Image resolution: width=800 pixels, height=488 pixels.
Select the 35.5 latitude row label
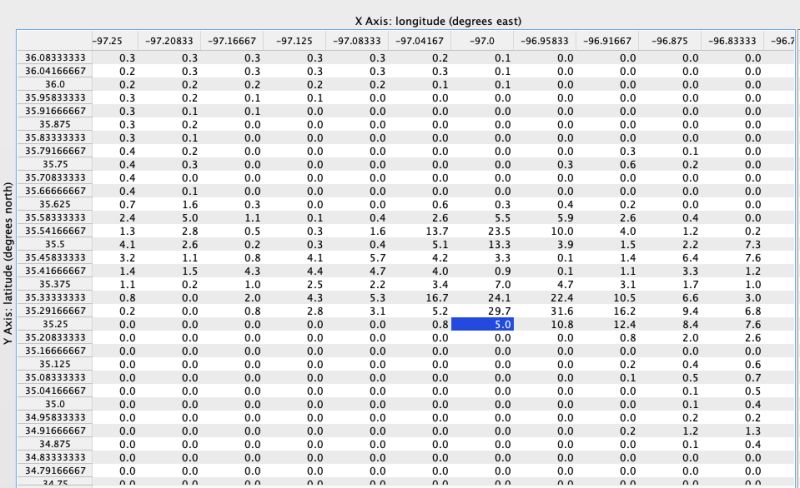click(55, 244)
